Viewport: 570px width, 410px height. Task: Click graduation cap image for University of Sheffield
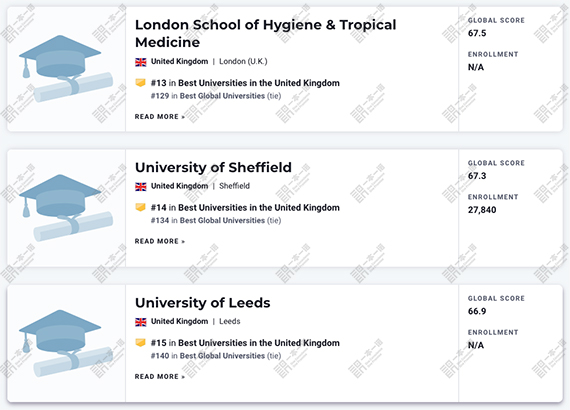click(x=66, y=208)
